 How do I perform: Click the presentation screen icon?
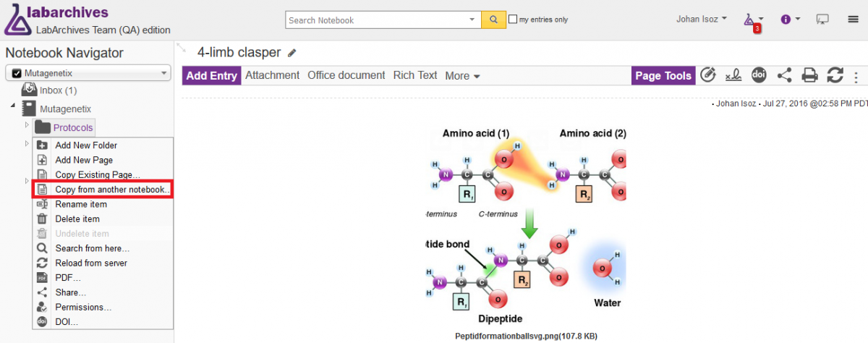click(x=822, y=20)
